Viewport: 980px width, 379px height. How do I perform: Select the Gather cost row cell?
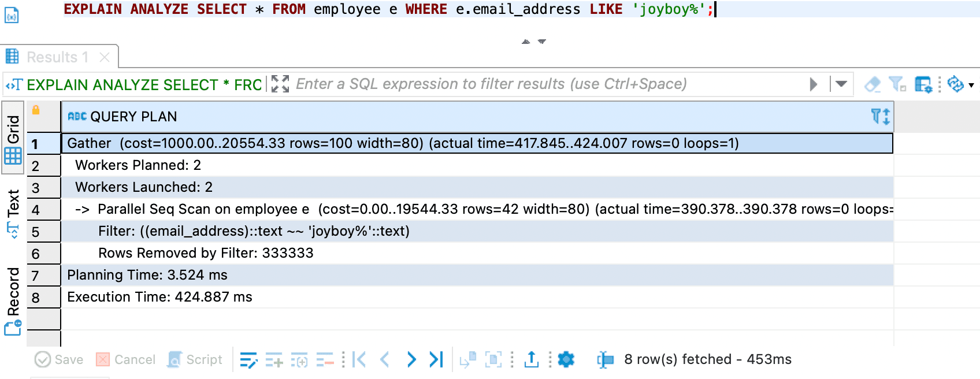pos(477,143)
